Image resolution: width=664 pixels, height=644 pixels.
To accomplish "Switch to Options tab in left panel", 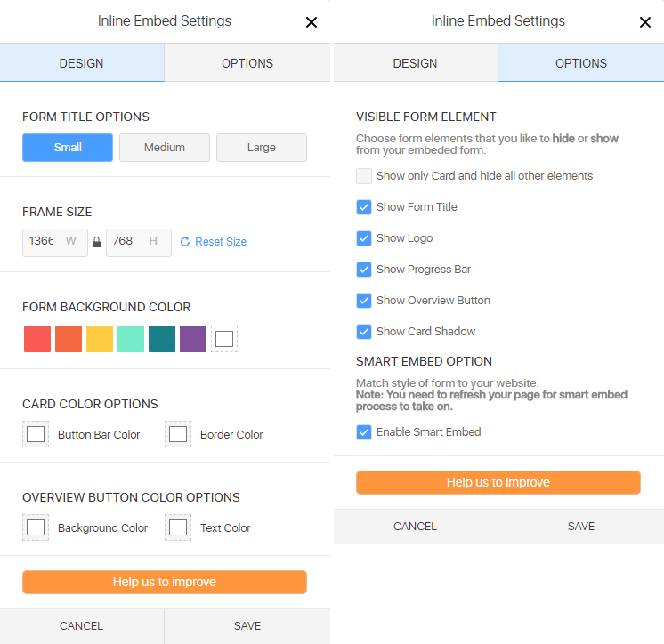I will 247,63.
